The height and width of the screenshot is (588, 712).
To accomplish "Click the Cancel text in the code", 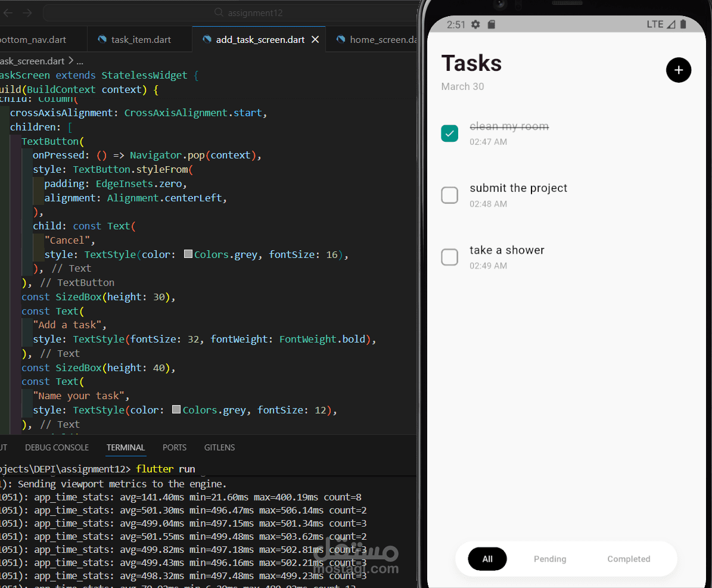I will pos(67,240).
